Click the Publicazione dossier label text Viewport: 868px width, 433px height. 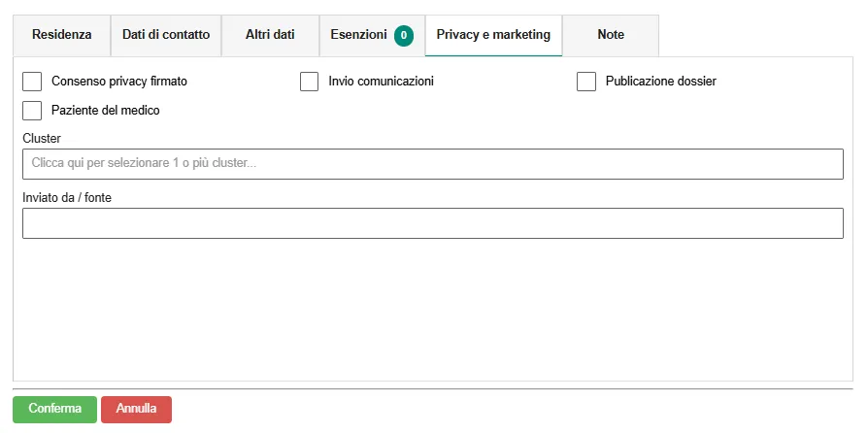click(x=660, y=82)
